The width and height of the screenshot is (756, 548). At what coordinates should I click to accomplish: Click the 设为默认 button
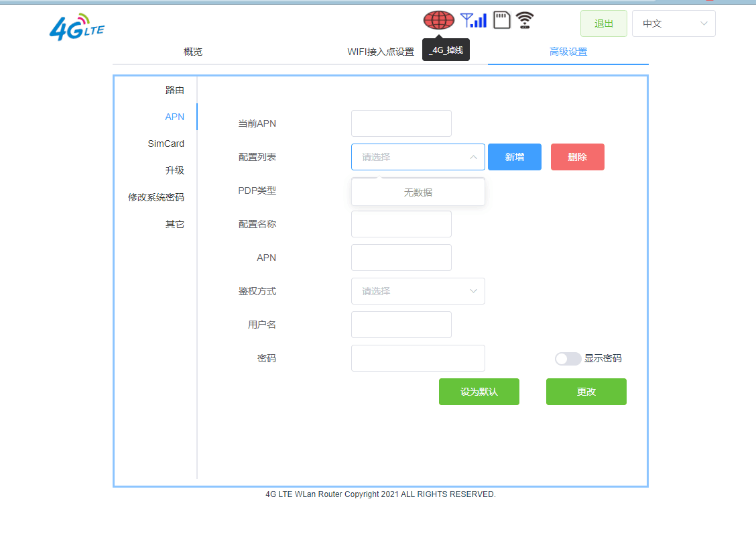(479, 392)
